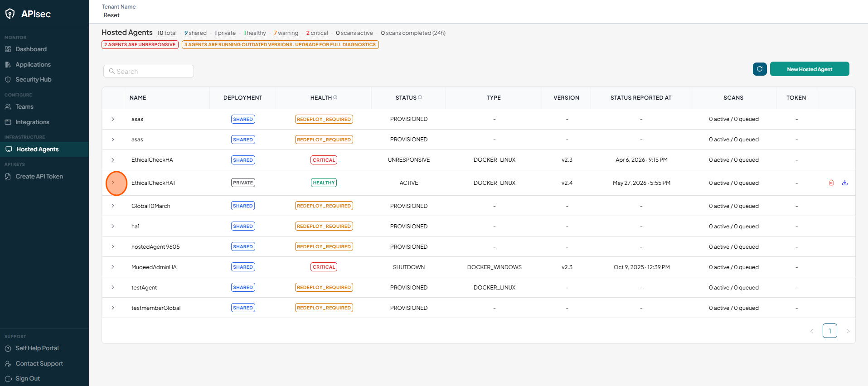Click the '2 AGENTS ARE UNRESPONSIVE' banner

pyautogui.click(x=140, y=44)
